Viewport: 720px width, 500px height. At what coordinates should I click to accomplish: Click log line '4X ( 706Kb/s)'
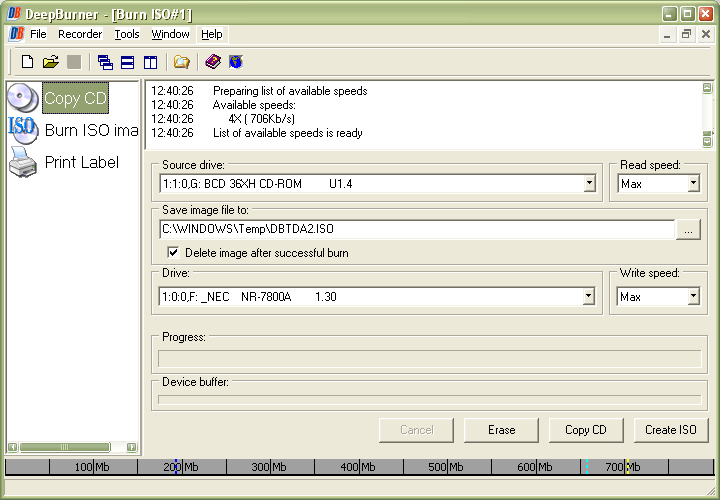pyautogui.click(x=262, y=119)
